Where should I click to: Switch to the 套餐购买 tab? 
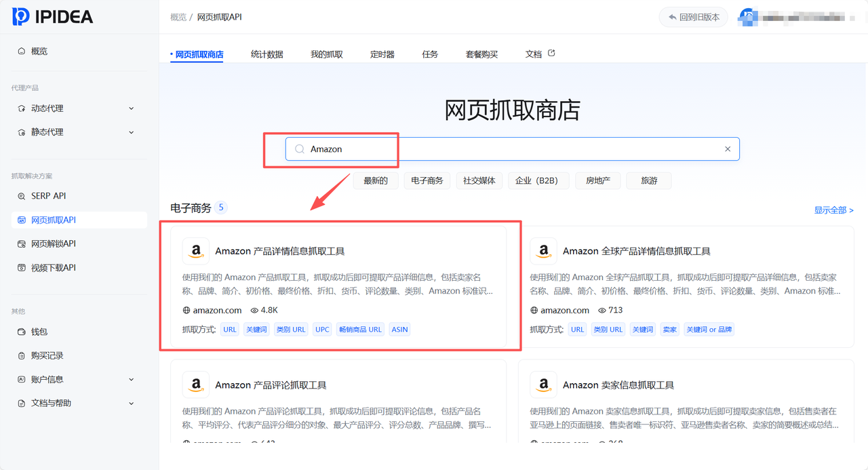click(481, 54)
